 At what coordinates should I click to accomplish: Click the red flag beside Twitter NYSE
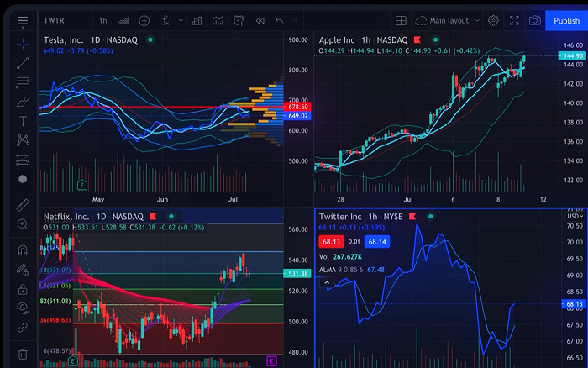point(412,217)
